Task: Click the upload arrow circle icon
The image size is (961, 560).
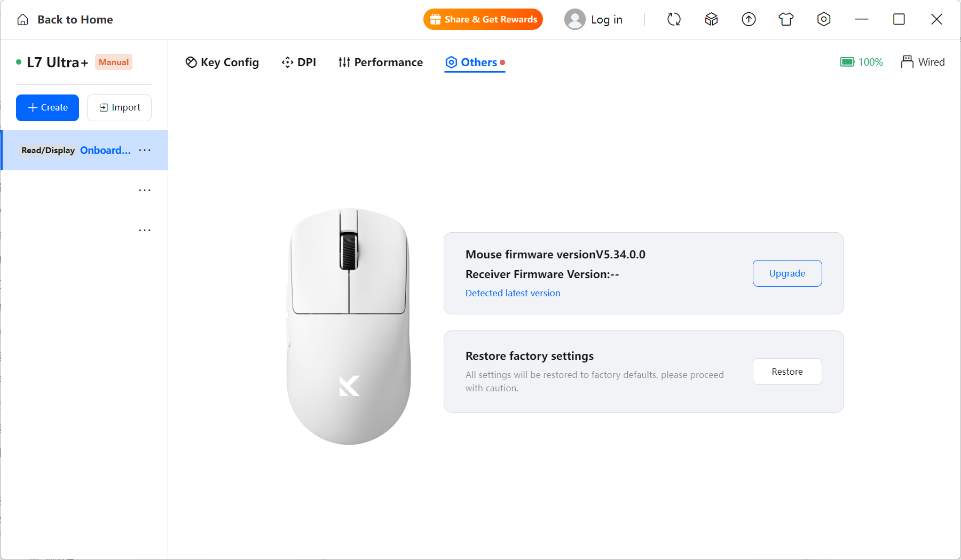Action: coord(749,20)
